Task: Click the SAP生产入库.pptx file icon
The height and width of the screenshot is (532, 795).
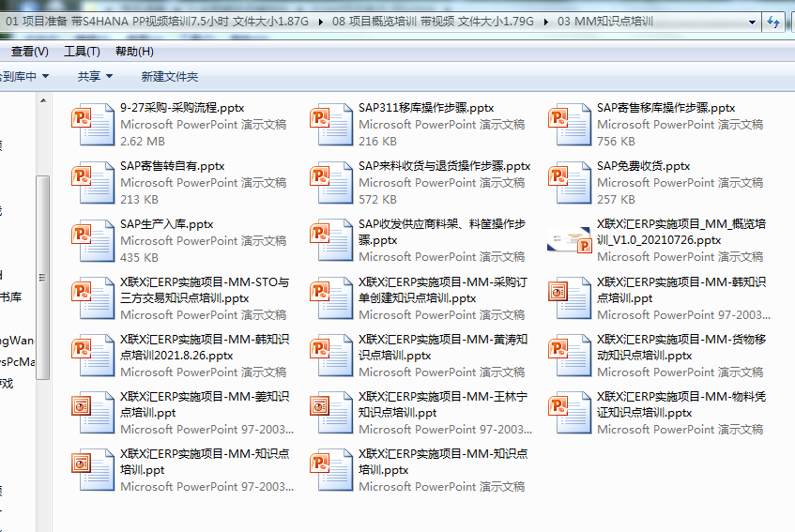Action: (93, 240)
